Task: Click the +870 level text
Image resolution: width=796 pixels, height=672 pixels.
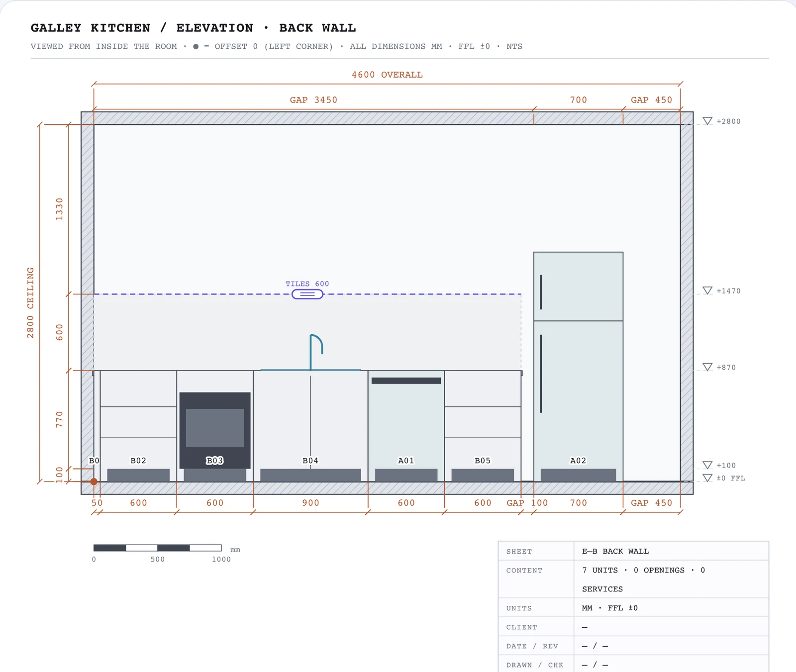Action: point(726,368)
